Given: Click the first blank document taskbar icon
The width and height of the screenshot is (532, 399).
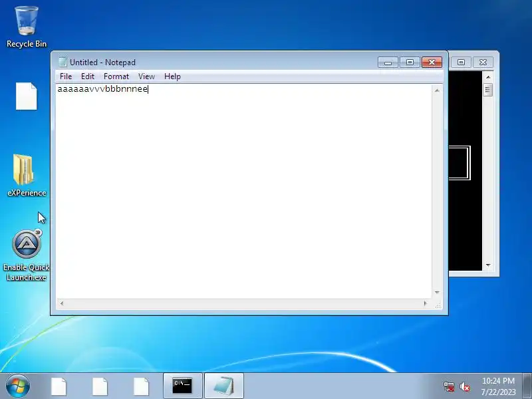Looking at the screenshot, I should click(x=59, y=386).
